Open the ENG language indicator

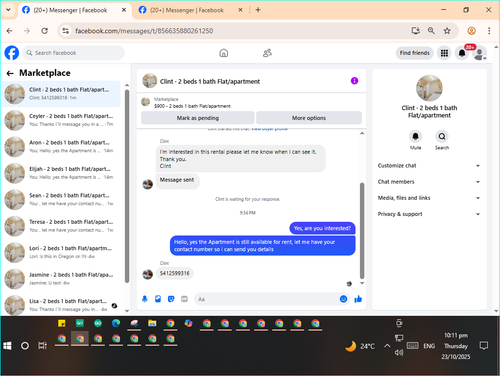(x=429, y=346)
